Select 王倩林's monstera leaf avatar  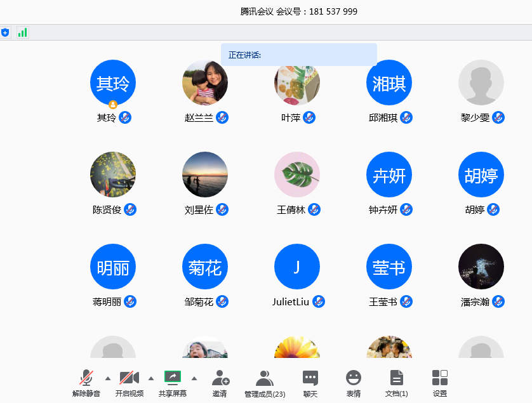[297, 175]
